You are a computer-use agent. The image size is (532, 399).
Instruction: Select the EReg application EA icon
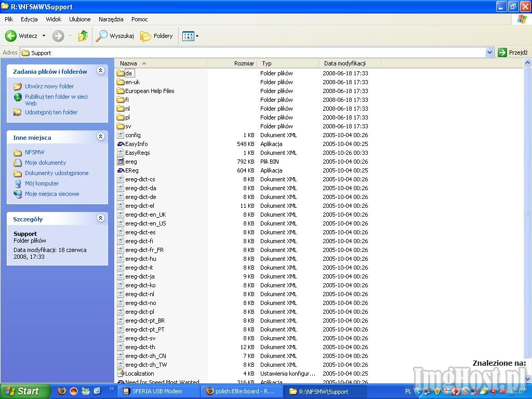(x=121, y=170)
